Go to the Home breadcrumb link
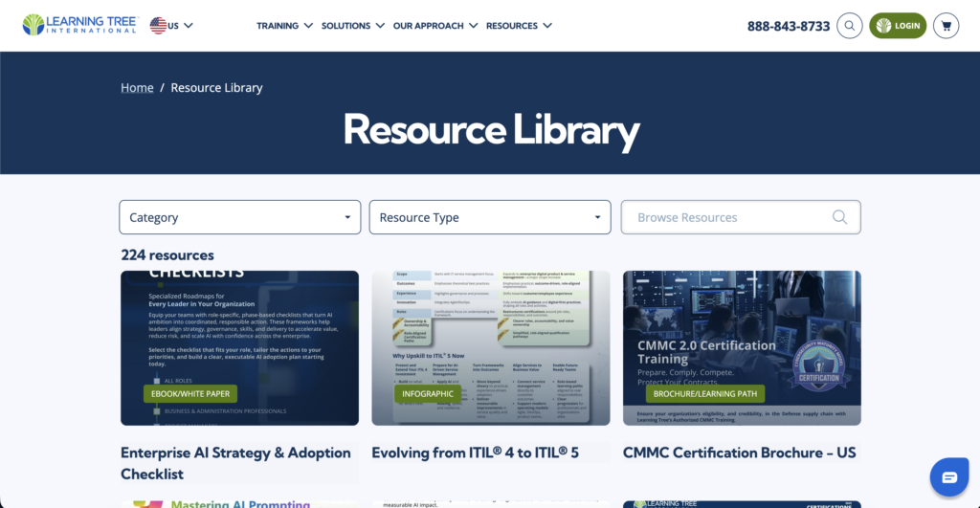This screenshot has height=508, width=980. point(137,87)
